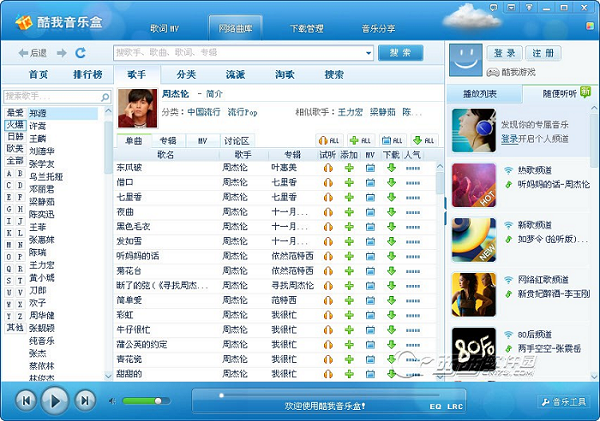Screen dimensions: 600x421
Task: Toggle the EQ equalizer
Action: (x=435, y=407)
